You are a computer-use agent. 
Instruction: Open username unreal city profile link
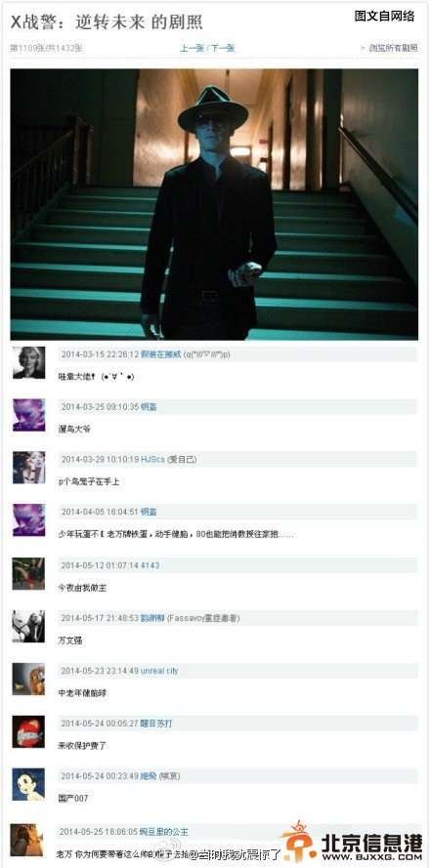pos(159,671)
